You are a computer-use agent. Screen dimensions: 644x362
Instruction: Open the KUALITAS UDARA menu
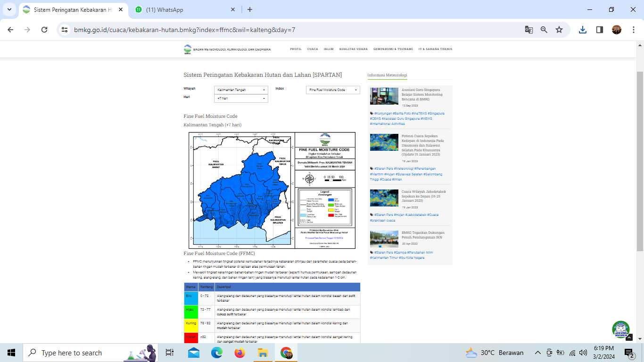click(354, 49)
